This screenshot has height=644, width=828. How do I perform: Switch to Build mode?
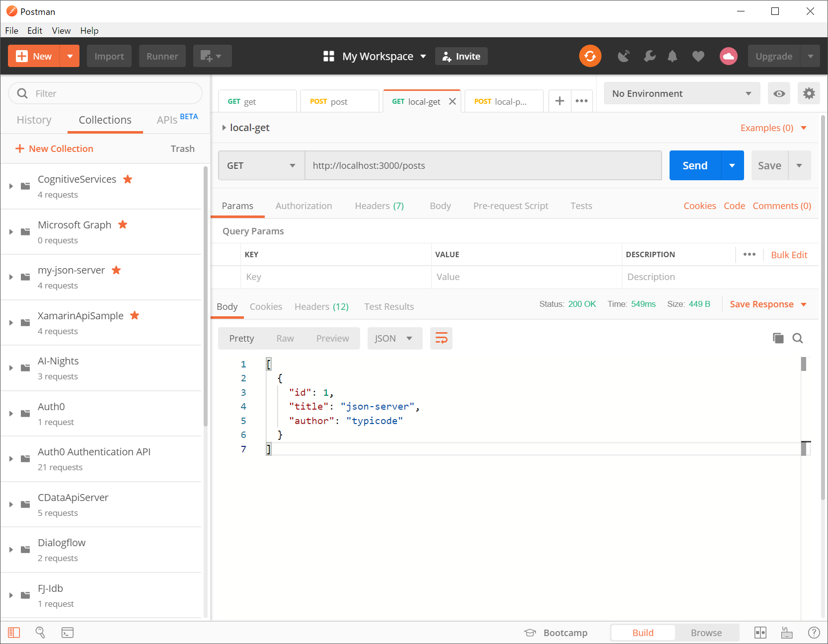click(643, 633)
